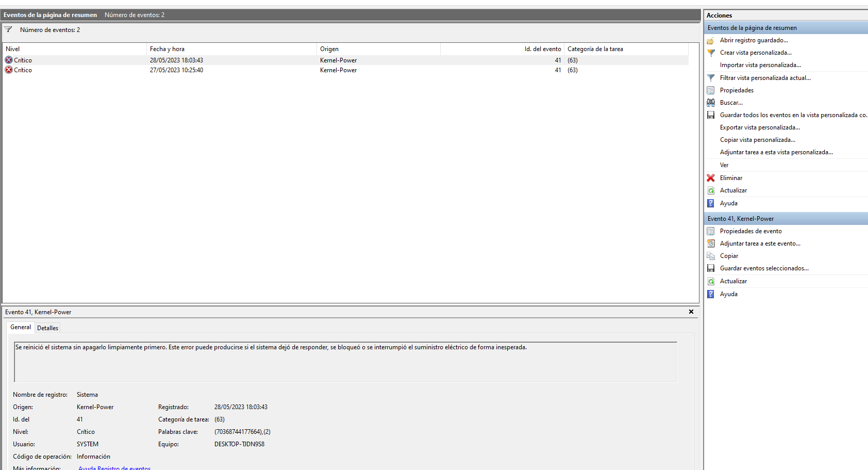
Task: Sort by the Id. del evento column header
Action: (502, 49)
